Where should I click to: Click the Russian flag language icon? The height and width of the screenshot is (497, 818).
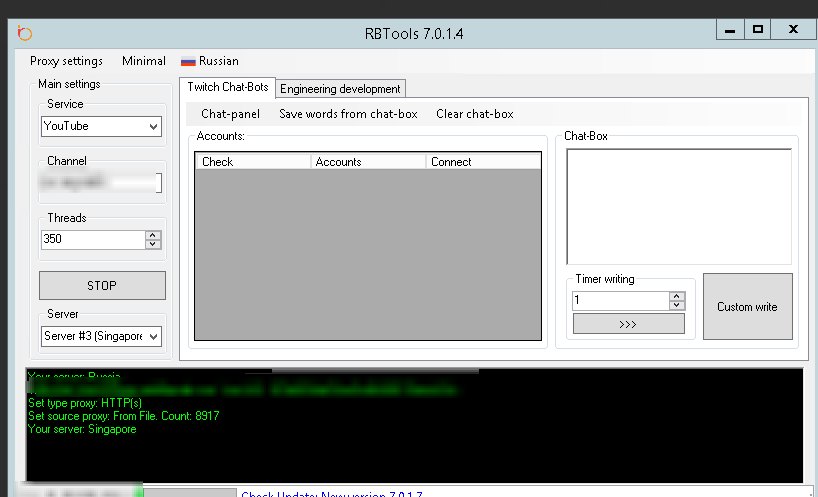pyautogui.click(x=187, y=61)
